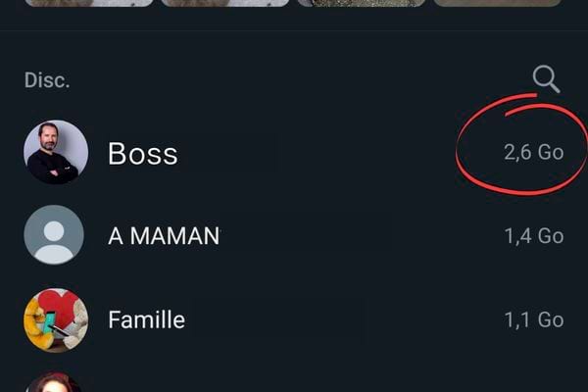
Task: Tap the search magnifier icon
Action: pos(546,79)
